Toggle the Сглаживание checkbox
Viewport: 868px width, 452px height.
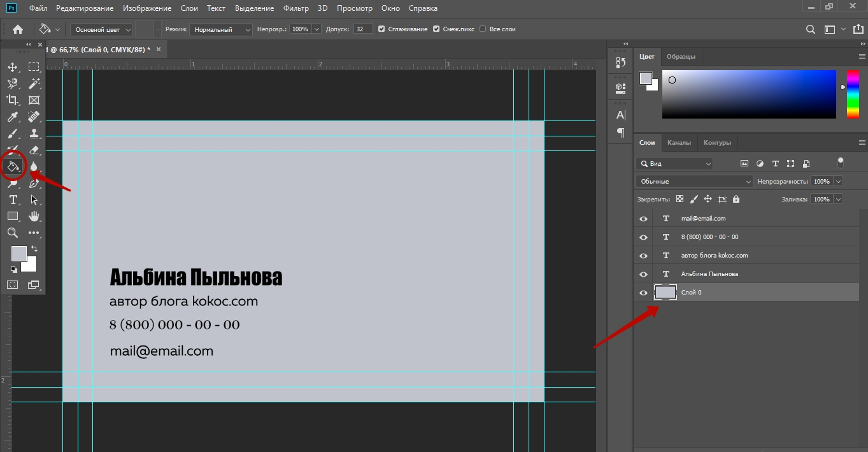click(x=381, y=29)
